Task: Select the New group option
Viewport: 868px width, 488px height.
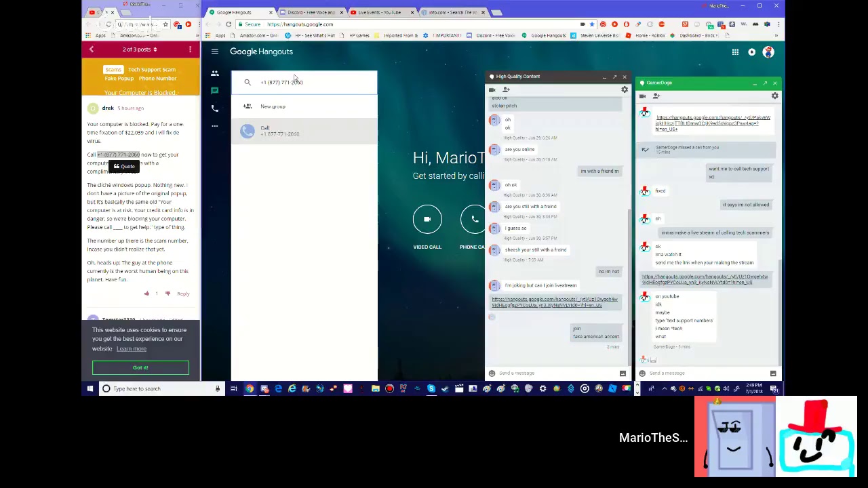Action: [304, 106]
